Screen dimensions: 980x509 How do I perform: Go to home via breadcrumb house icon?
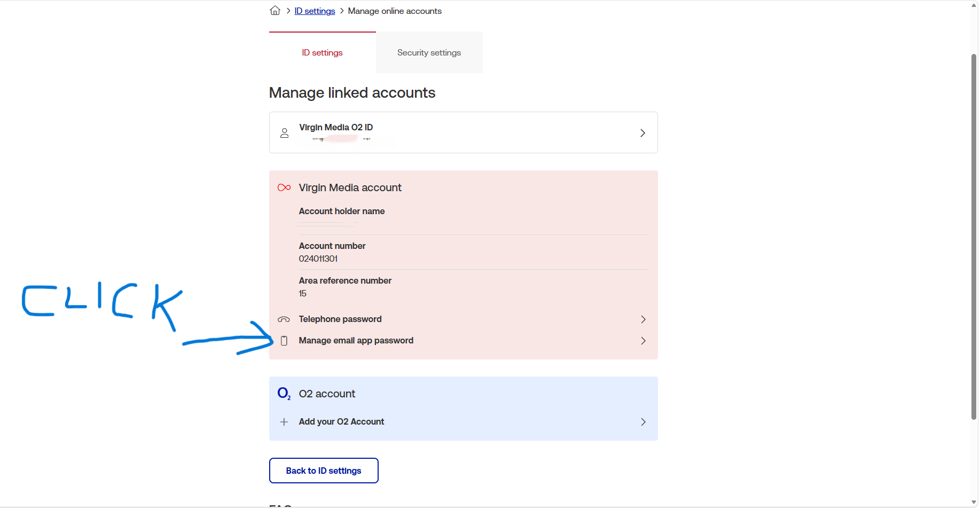click(x=275, y=10)
